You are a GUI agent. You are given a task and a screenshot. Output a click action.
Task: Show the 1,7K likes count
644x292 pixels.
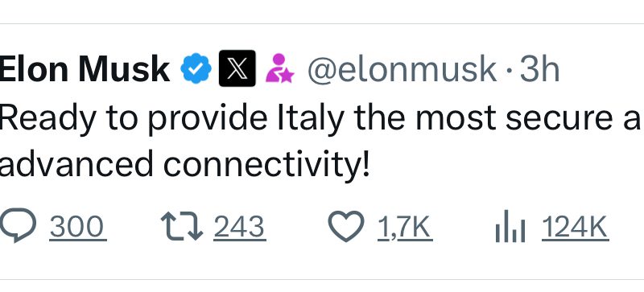click(x=404, y=227)
